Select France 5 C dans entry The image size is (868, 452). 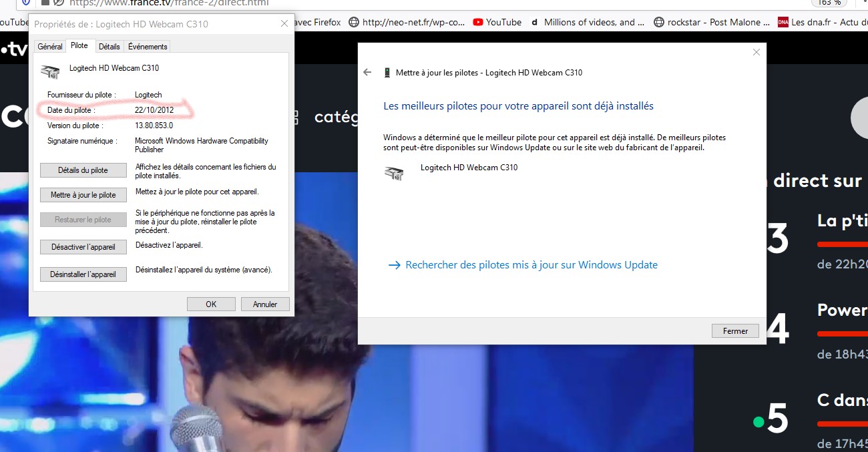click(811, 419)
